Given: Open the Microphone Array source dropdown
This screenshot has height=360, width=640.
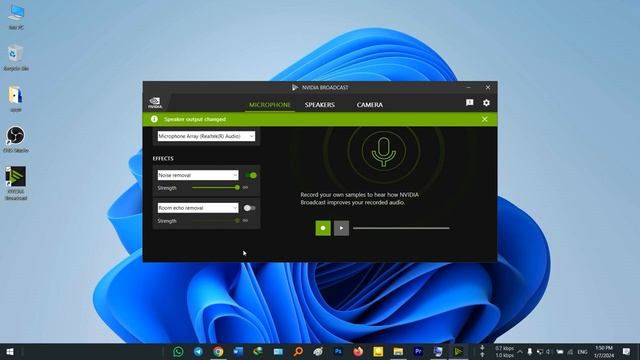Looking at the screenshot, I should (x=206, y=136).
